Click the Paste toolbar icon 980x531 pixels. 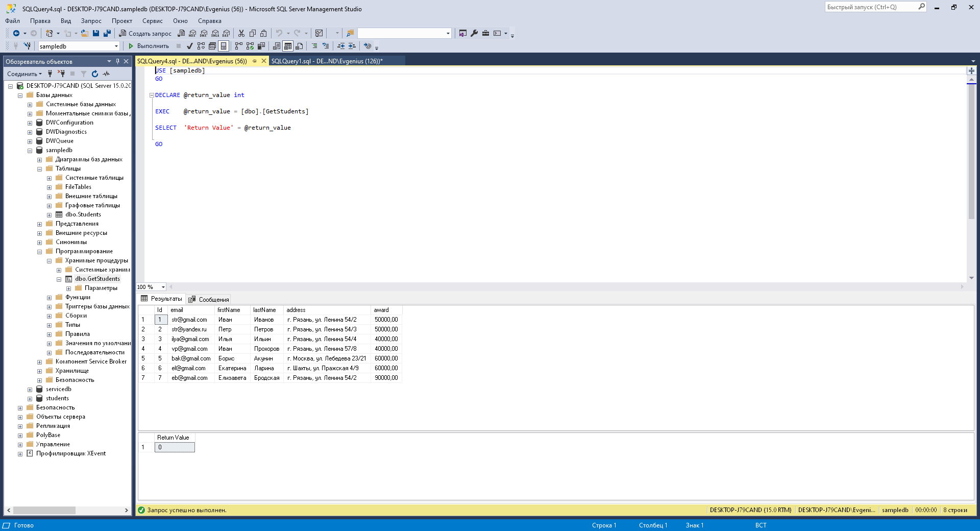(x=263, y=34)
